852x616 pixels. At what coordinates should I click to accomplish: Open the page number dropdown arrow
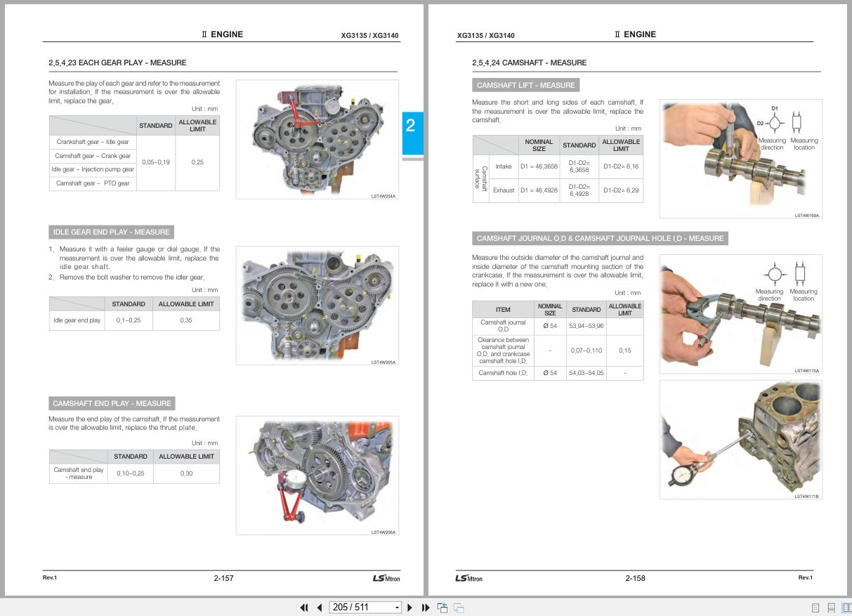397,608
